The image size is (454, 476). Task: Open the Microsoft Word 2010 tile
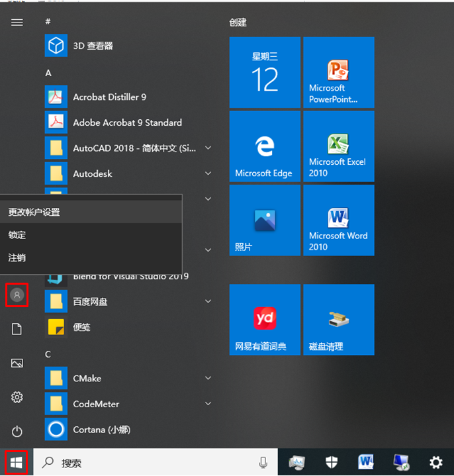pyautogui.click(x=339, y=220)
